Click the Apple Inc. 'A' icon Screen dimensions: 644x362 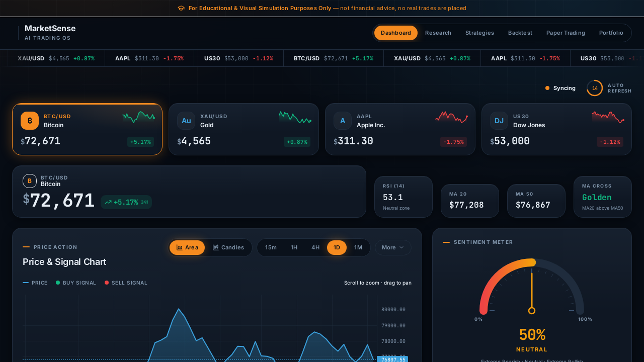[x=343, y=121]
